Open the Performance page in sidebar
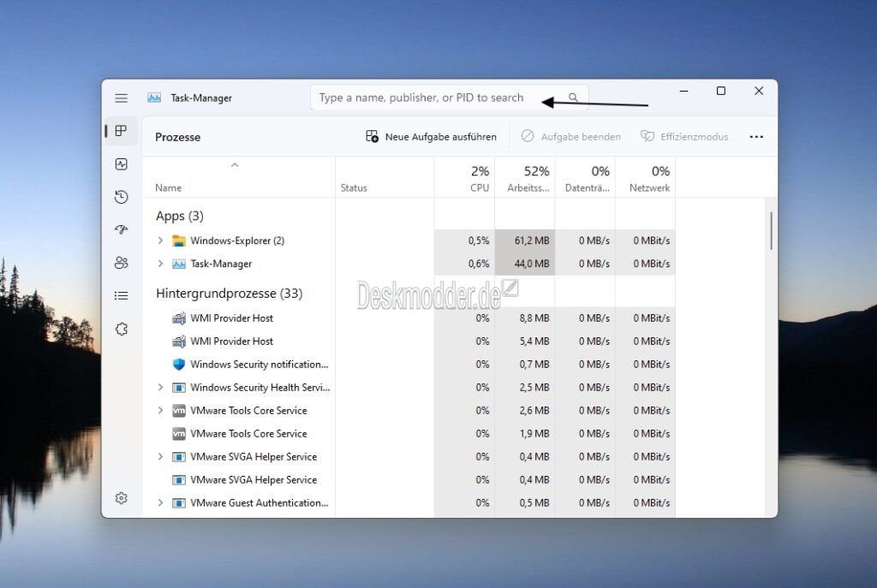The height and width of the screenshot is (588, 877). click(x=122, y=164)
